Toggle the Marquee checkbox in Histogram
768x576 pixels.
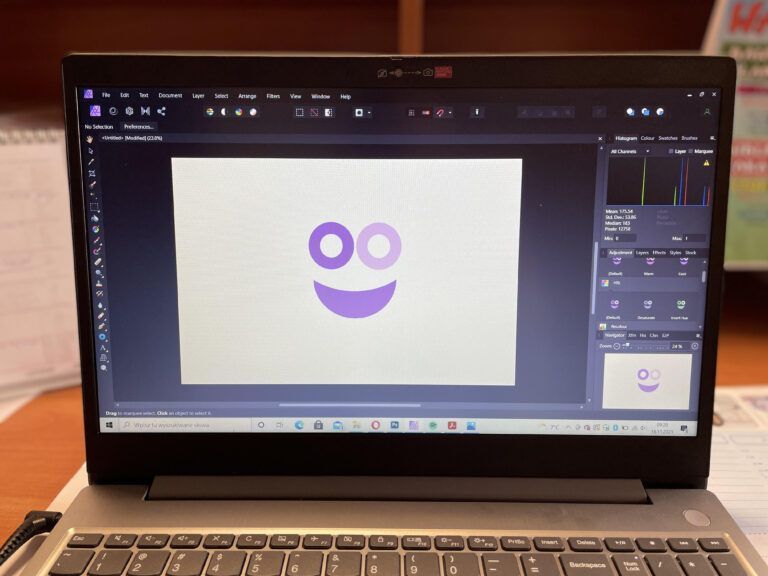tap(691, 151)
